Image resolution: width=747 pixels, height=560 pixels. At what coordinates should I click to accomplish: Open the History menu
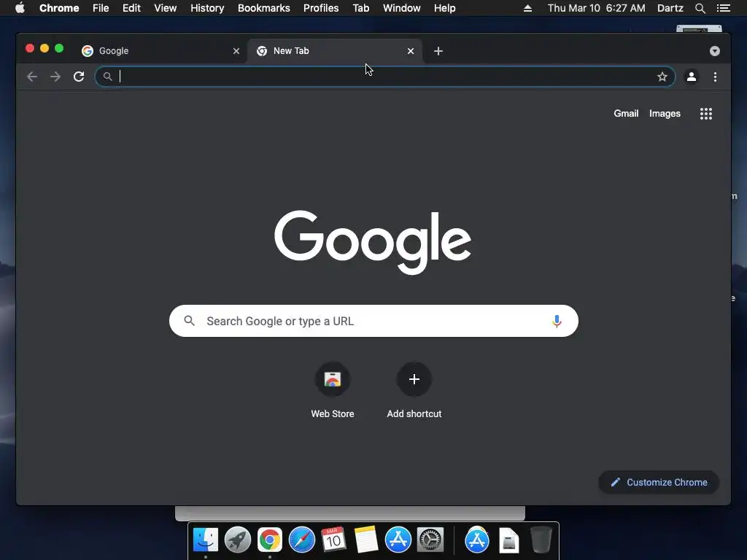[x=207, y=8]
